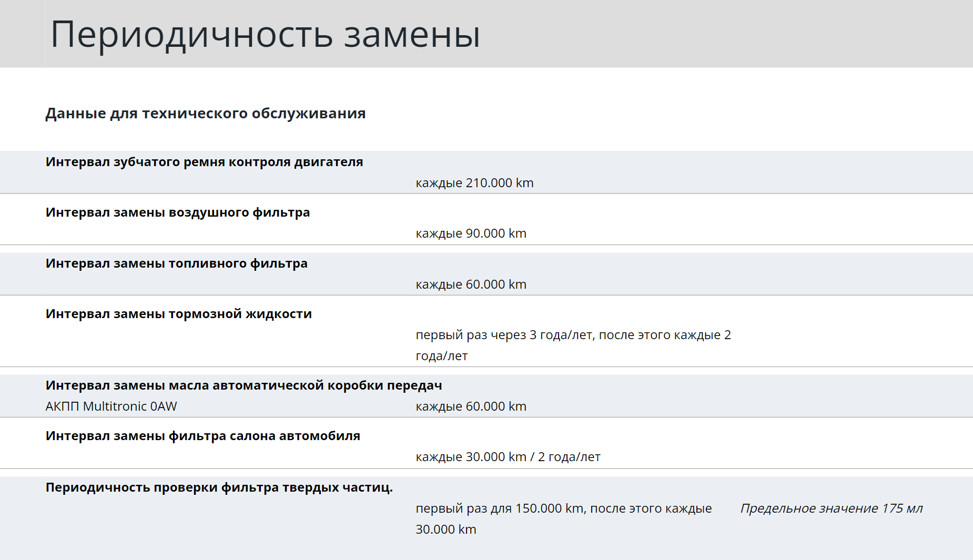Click the '30.000 km' continuation line

tap(446, 530)
